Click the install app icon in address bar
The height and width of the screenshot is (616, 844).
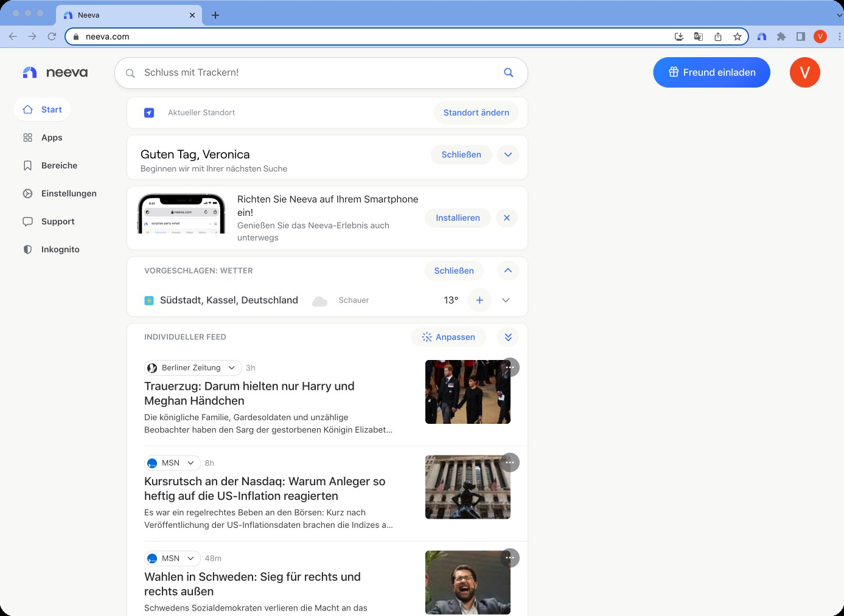click(679, 36)
